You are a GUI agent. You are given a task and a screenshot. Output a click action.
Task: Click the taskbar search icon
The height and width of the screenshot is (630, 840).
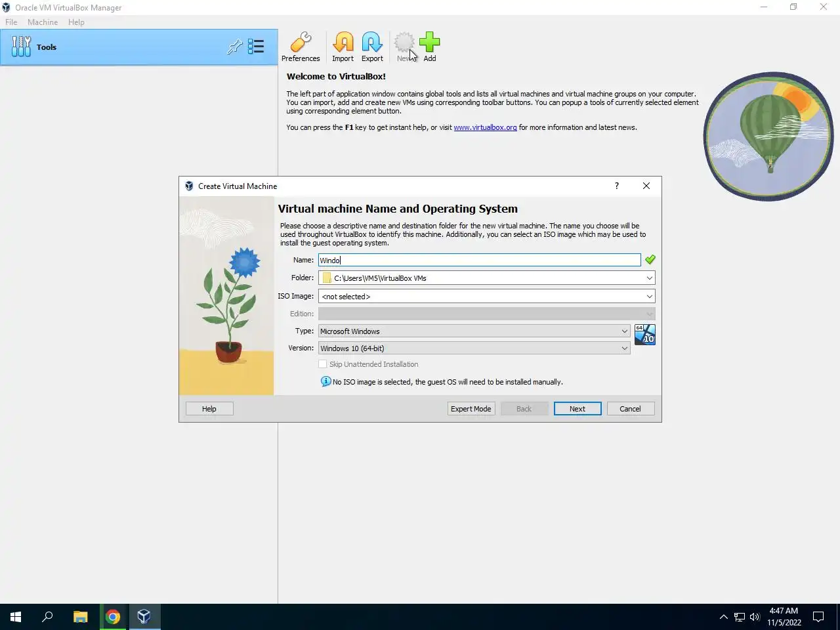click(47, 617)
